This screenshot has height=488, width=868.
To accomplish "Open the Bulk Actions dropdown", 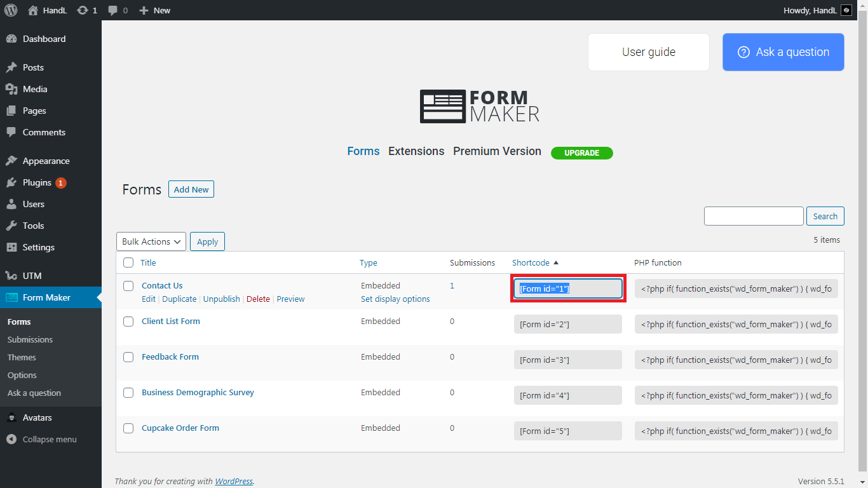I will coord(151,241).
